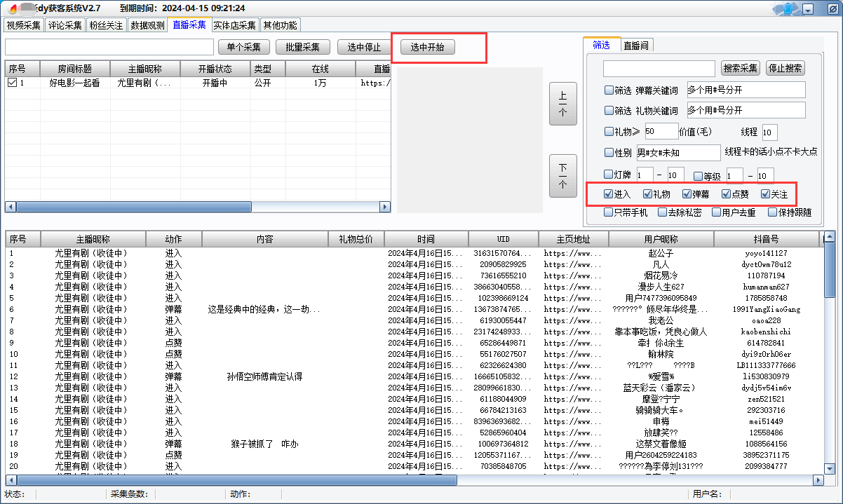843x504 pixels.
Task: Click the records table horizontal scrollbar thumb
Action: [236, 480]
